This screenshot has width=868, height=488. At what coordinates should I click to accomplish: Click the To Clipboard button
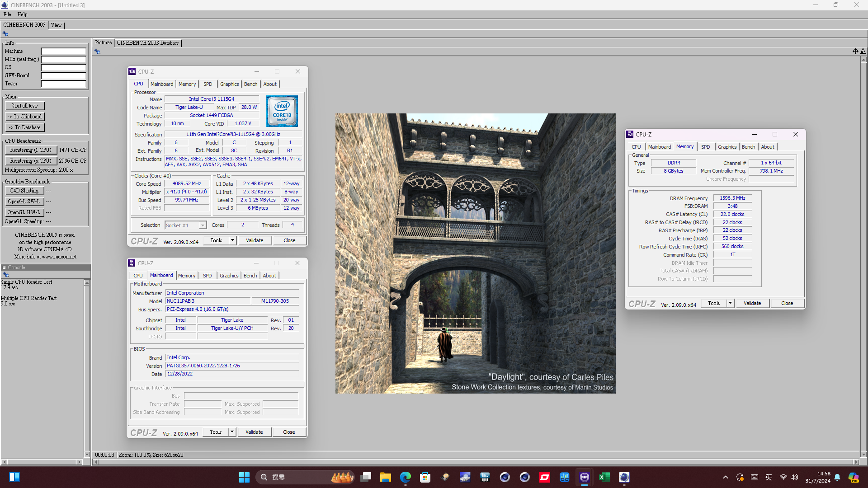pyautogui.click(x=25, y=117)
